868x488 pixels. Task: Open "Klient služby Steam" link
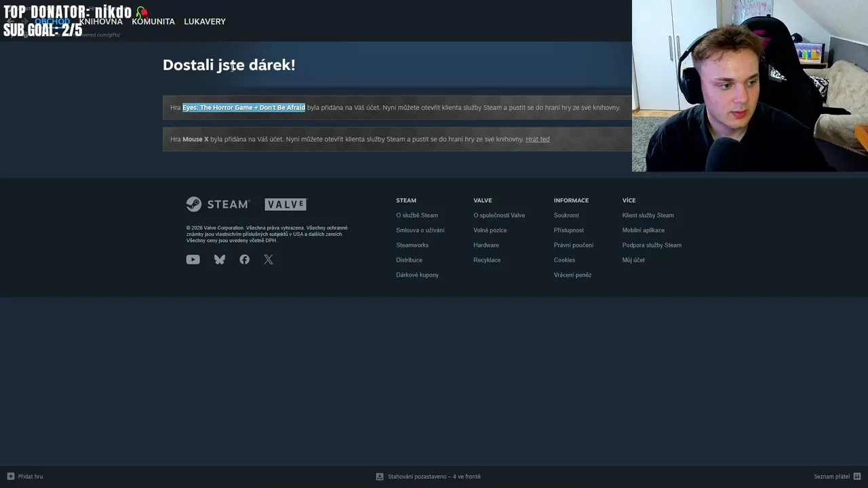648,216
